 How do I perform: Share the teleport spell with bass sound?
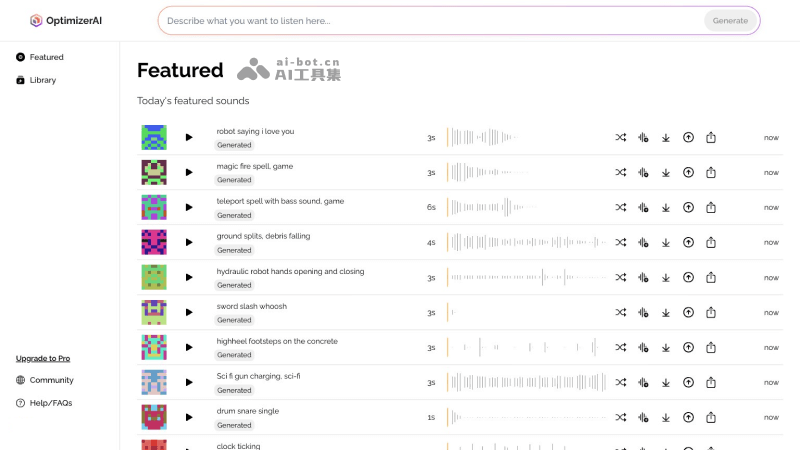pos(711,207)
